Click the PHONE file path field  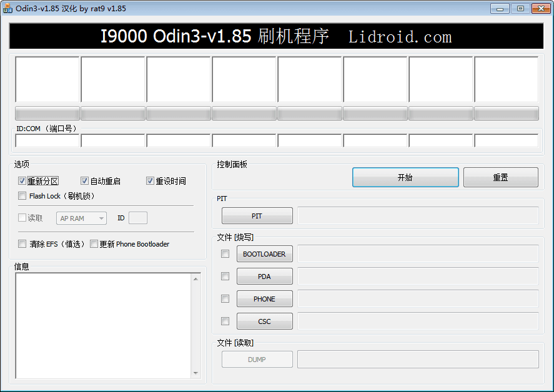418,299
